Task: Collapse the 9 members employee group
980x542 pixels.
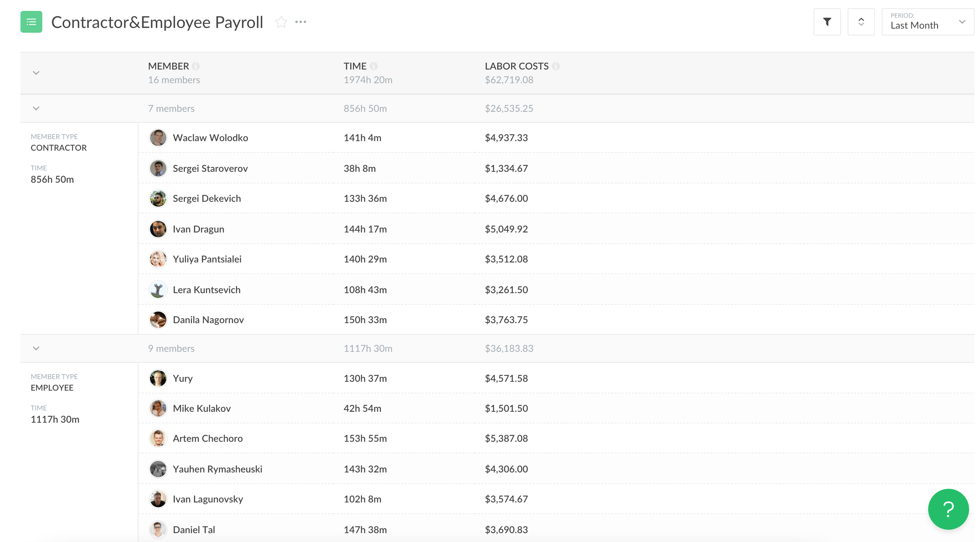Action: (x=36, y=348)
